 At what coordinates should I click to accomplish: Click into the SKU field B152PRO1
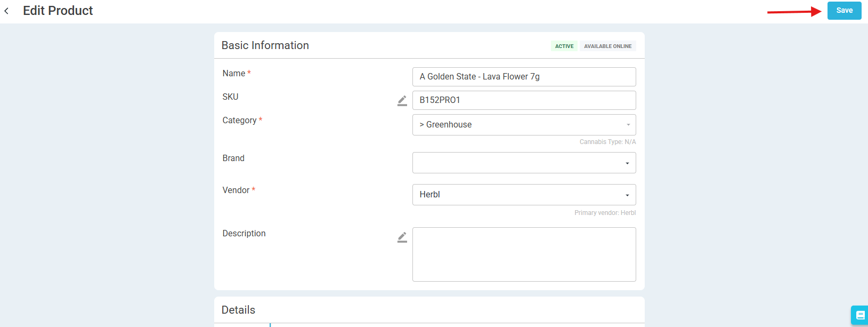click(524, 100)
